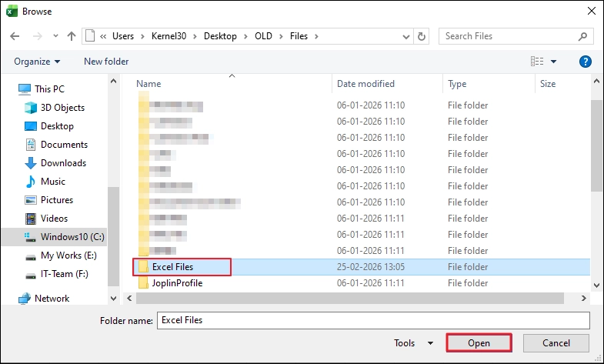Screen dimensions: 604x364
Task: Click the Music note icon
Action: coord(31,182)
